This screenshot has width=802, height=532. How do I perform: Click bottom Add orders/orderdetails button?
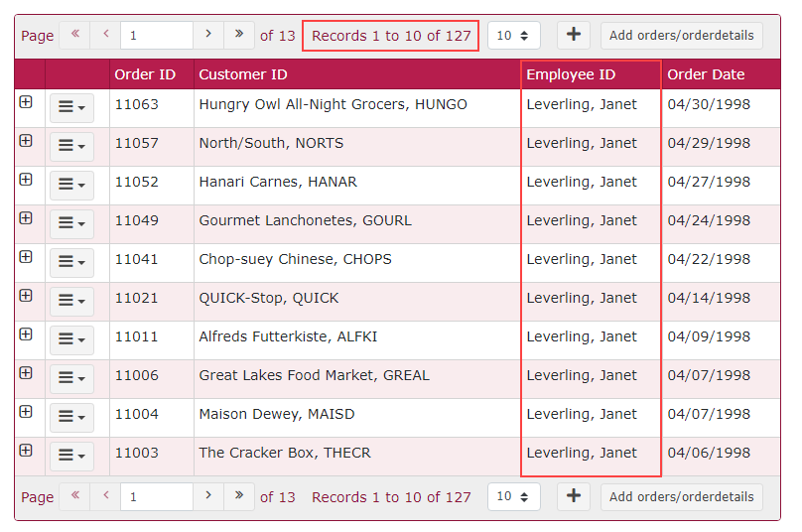pos(681,497)
